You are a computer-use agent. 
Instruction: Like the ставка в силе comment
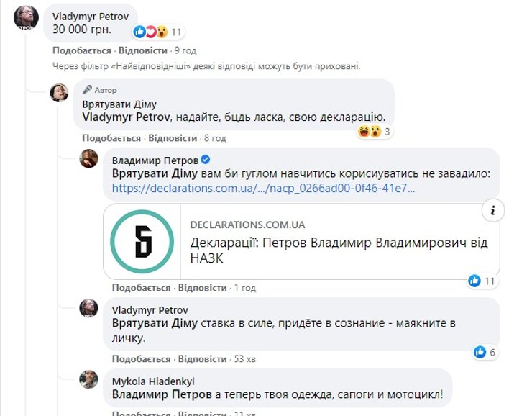141,358
